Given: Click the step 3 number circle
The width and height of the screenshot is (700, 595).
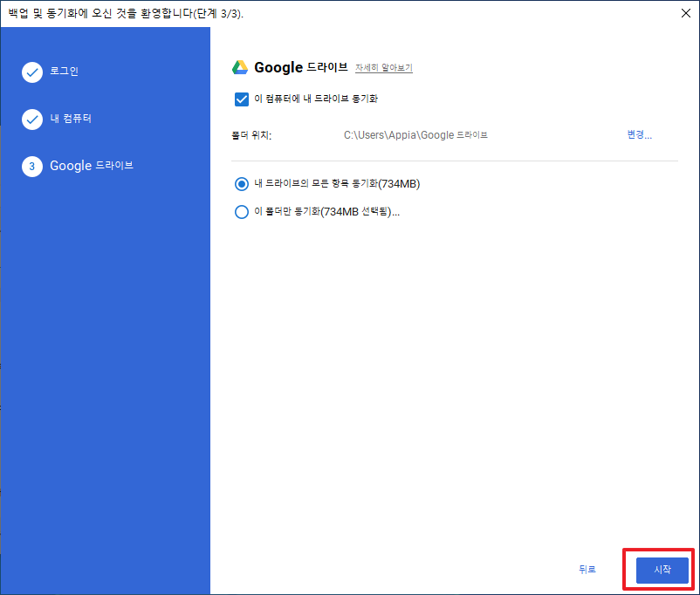Looking at the screenshot, I should [x=32, y=167].
